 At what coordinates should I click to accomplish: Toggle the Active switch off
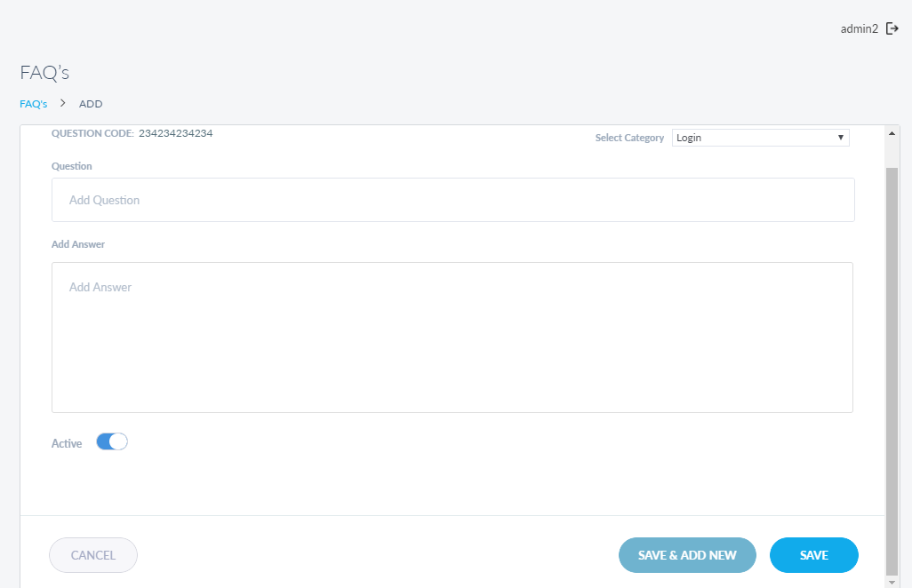coord(112,441)
